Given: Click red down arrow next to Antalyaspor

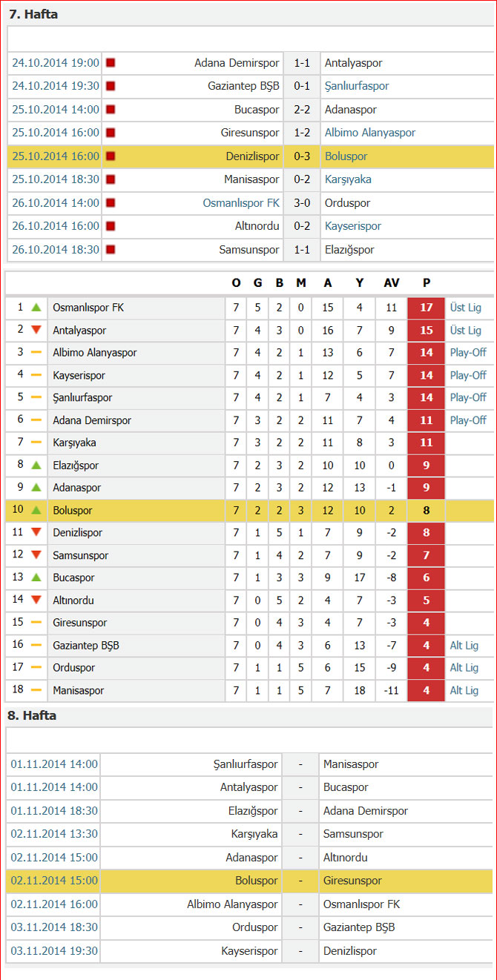Looking at the screenshot, I should 36,330.
